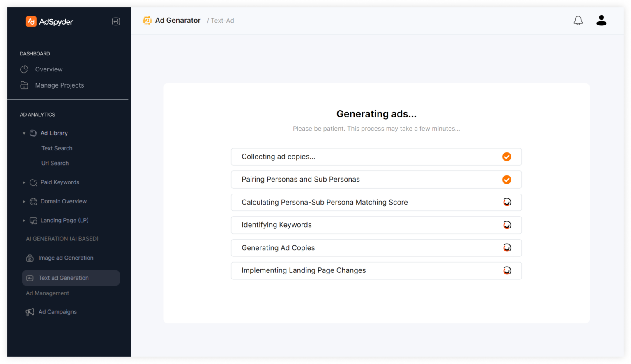
Task: Click the Manage Projects folder icon
Action: point(24,85)
